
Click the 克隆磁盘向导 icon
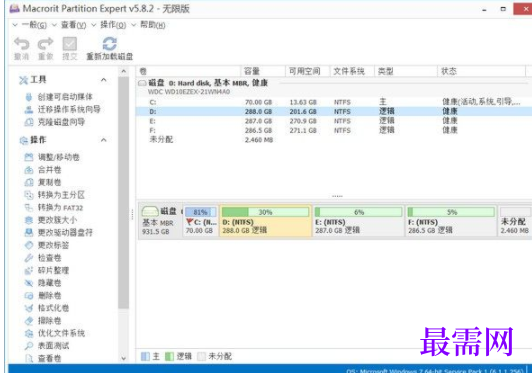(x=29, y=122)
